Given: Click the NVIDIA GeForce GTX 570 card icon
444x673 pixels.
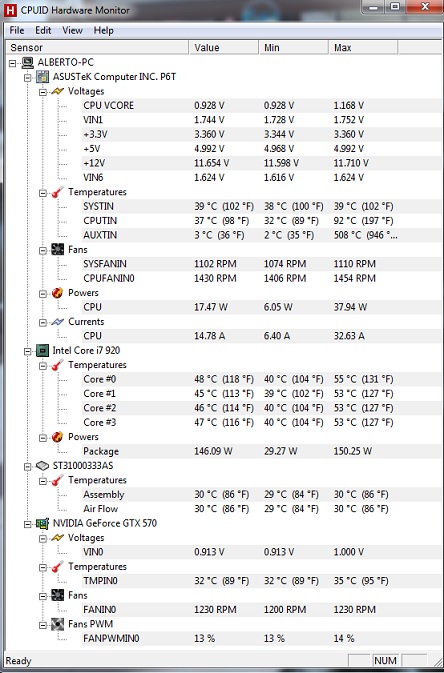Looking at the screenshot, I should 42,524.
